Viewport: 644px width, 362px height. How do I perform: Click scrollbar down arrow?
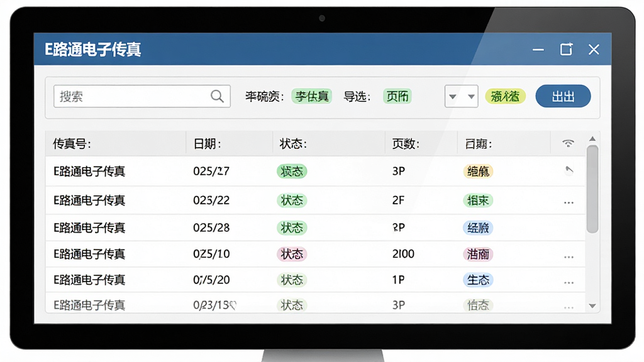pos(592,306)
